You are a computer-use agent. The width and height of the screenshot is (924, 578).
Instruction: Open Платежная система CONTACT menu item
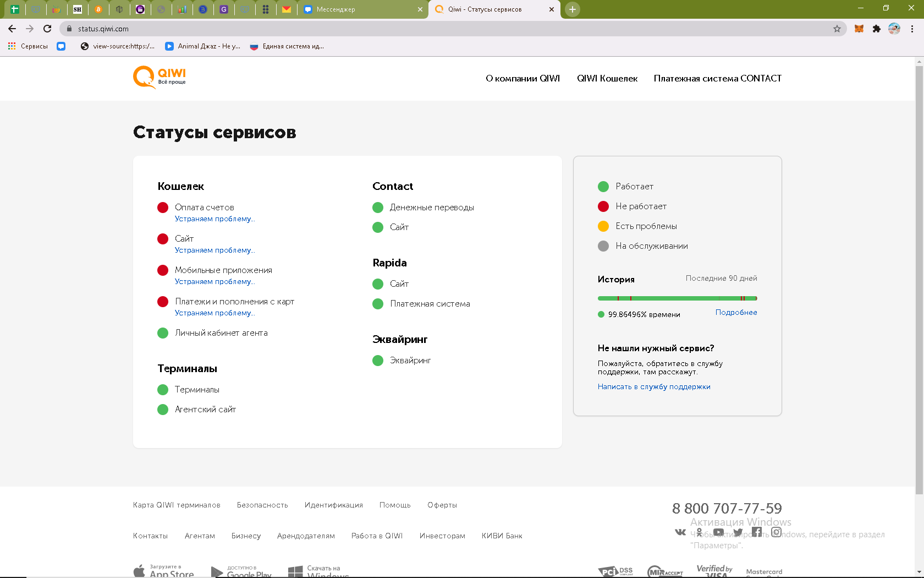(718, 78)
